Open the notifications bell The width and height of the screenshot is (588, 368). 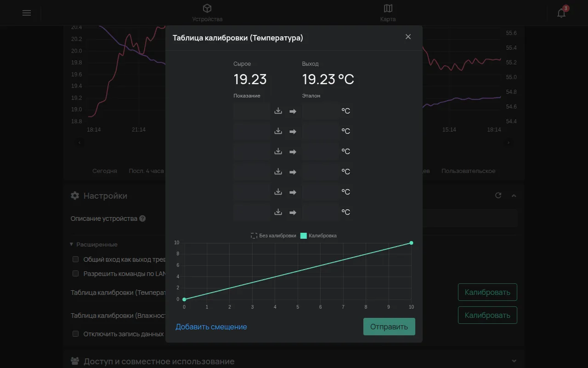(x=561, y=13)
